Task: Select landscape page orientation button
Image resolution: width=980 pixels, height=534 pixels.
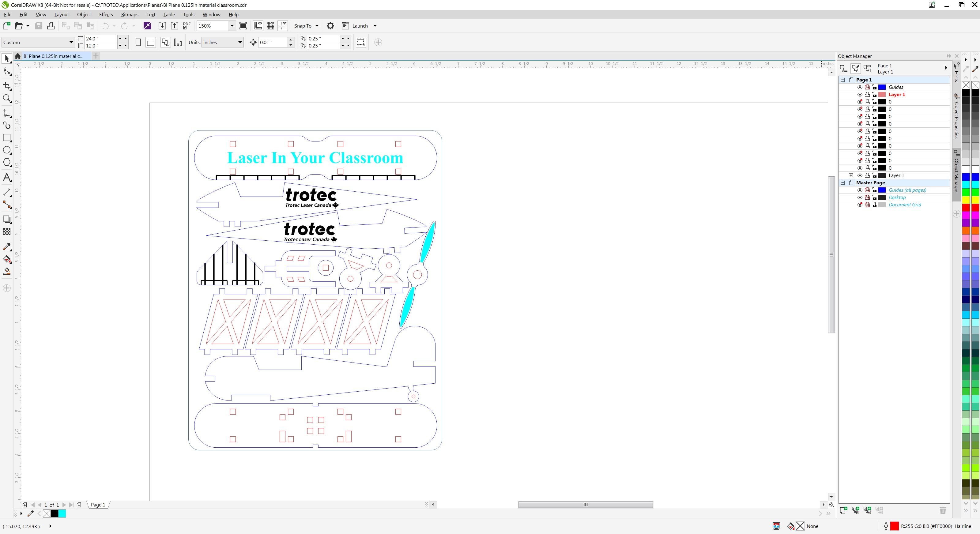Action: (x=151, y=42)
